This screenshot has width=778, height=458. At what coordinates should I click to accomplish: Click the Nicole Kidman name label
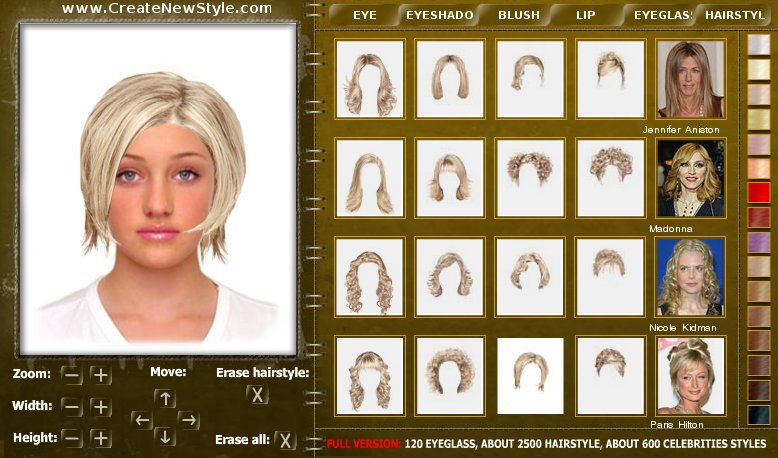(683, 327)
